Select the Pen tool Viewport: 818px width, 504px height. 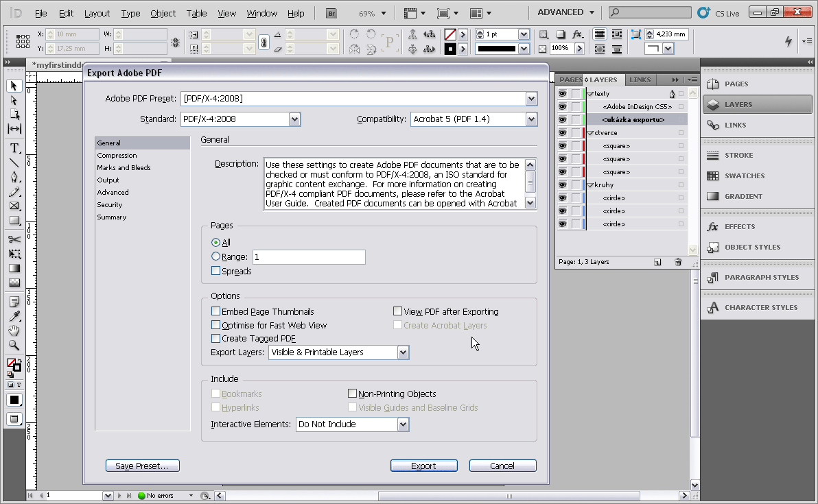14,177
